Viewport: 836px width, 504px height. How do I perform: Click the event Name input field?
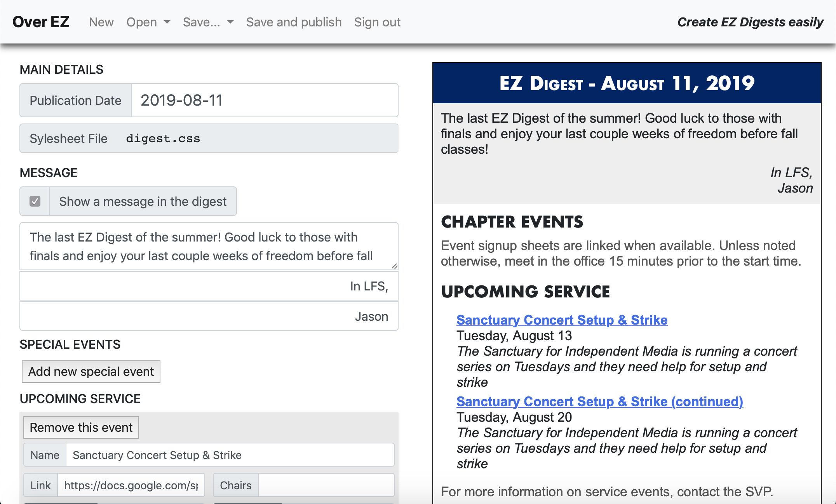coord(230,455)
